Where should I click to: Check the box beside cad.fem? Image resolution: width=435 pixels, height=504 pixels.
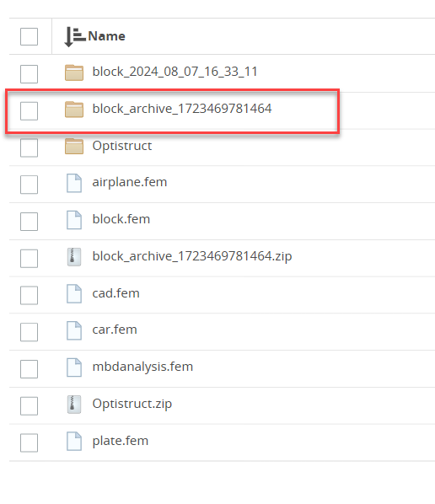(x=29, y=295)
